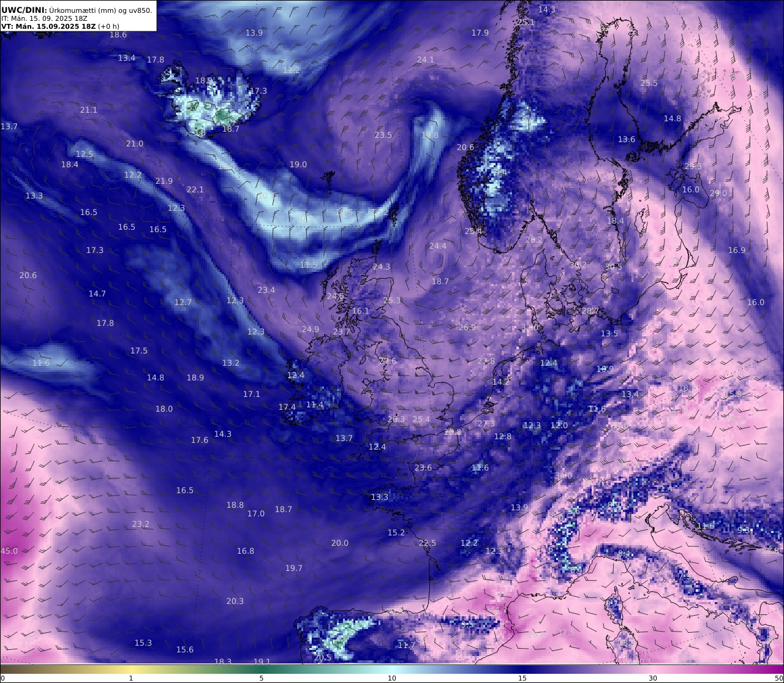Select the 20.0 value label
This screenshot has width=784, height=683.
click(339, 543)
